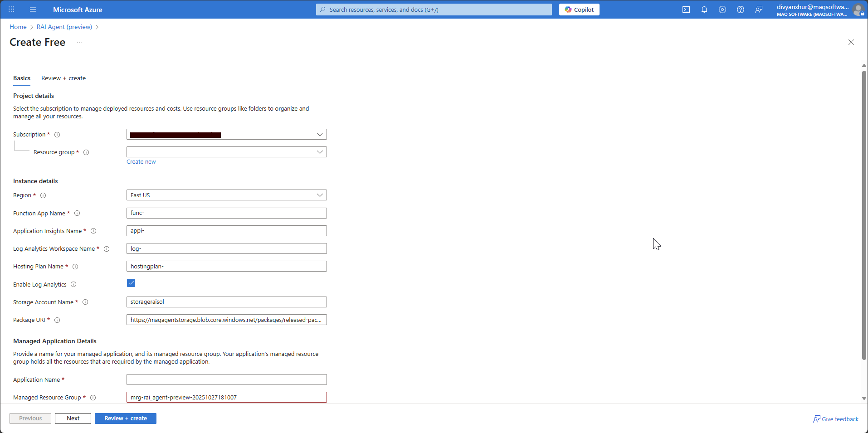Select the Basics tab

22,78
